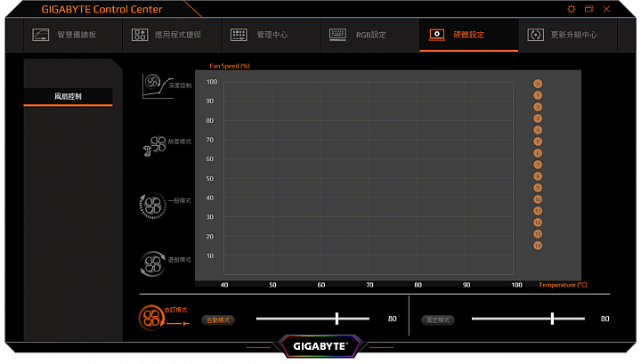Open settings via the gear icon

572,9
